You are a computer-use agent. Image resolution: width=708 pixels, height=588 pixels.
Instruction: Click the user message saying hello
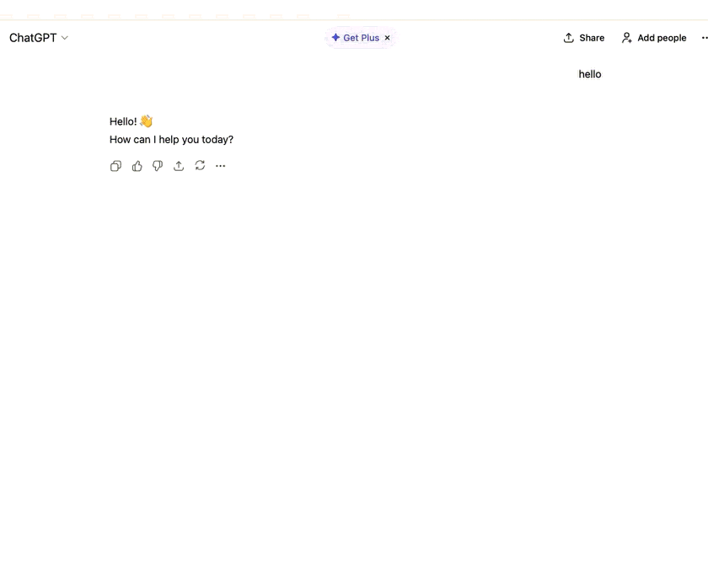(589, 74)
